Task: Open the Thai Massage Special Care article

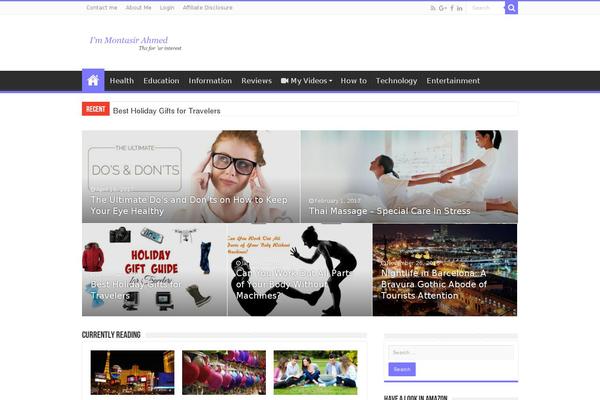Action: click(409, 176)
